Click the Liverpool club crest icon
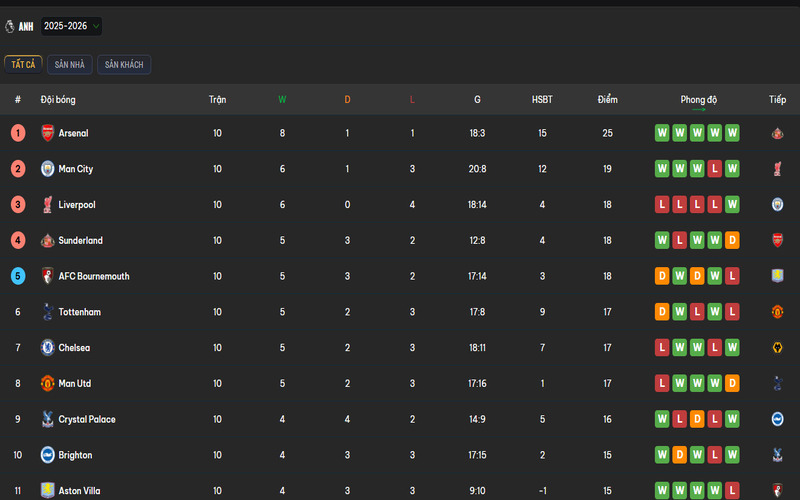800x500 pixels. click(x=47, y=205)
